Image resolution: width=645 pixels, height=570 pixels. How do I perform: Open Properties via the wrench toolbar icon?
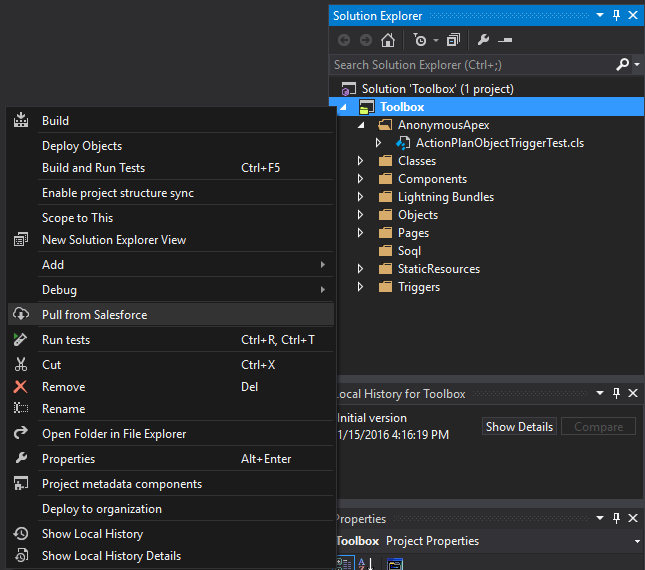tap(483, 40)
